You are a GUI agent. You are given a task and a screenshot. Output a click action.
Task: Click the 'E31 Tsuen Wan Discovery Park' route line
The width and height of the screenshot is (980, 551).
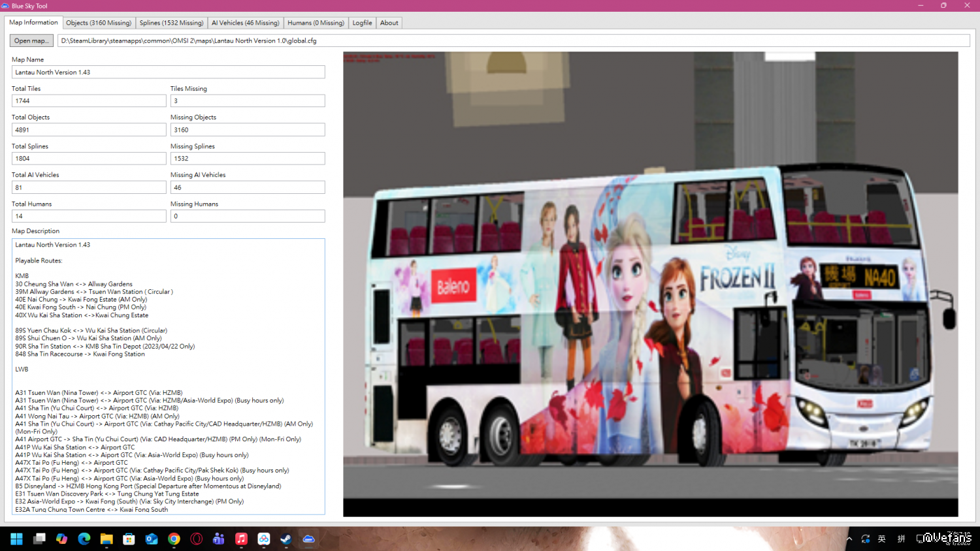(x=107, y=494)
